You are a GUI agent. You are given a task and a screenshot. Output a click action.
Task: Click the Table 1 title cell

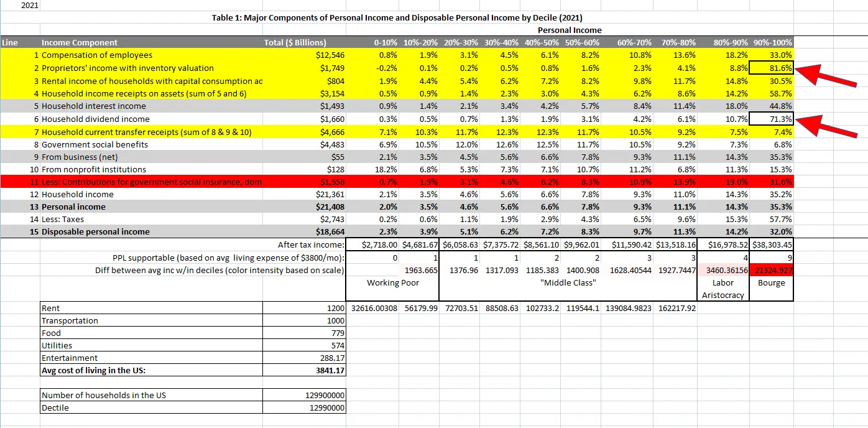pyautogui.click(x=397, y=17)
